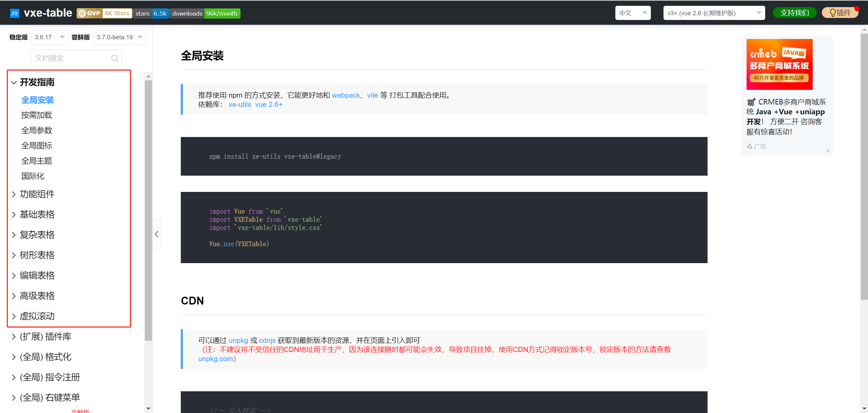
Task: Click the search magnifier icon
Action: point(115,58)
